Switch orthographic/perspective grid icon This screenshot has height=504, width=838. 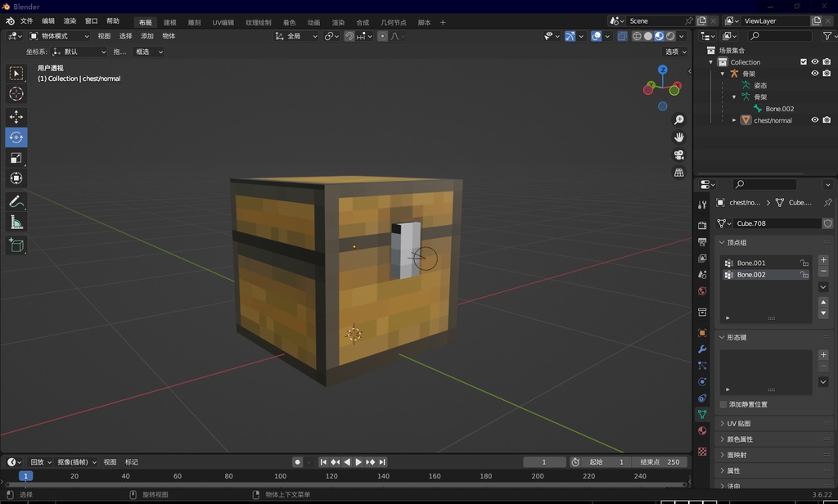(678, 173)
